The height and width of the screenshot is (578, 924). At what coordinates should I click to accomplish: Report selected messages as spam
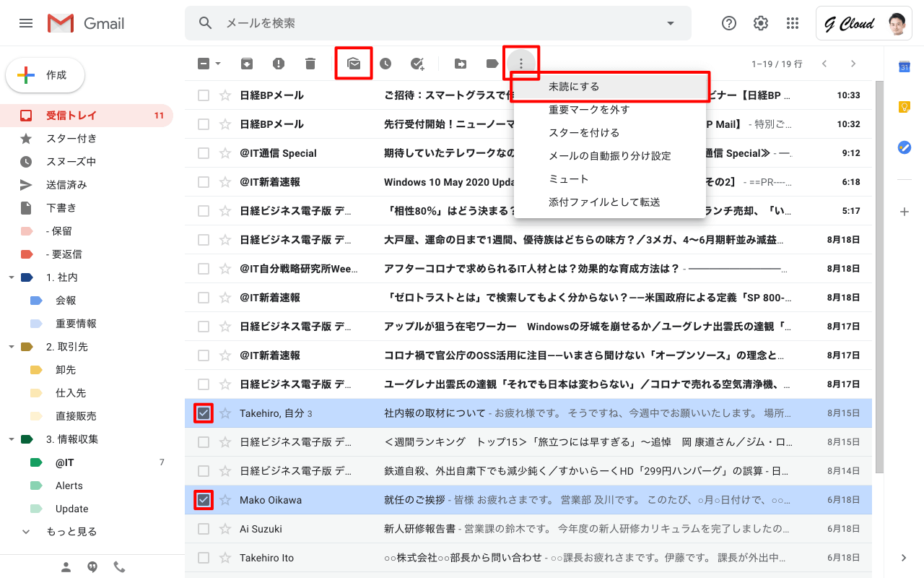[x=279, y=64]
